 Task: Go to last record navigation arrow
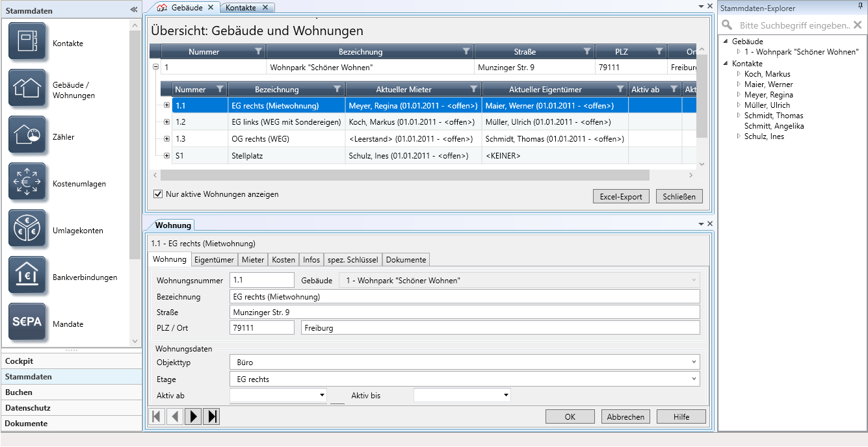point(211,416)
